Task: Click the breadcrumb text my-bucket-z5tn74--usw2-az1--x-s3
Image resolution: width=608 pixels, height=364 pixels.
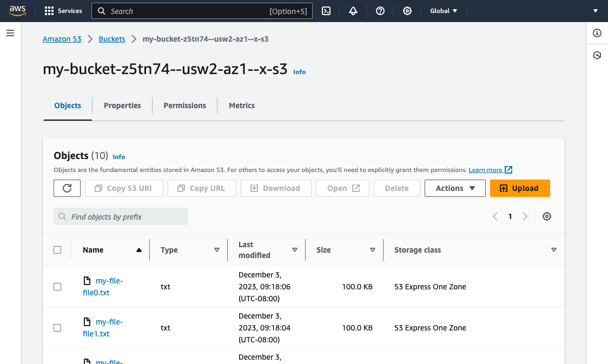Action: point(206,39)
